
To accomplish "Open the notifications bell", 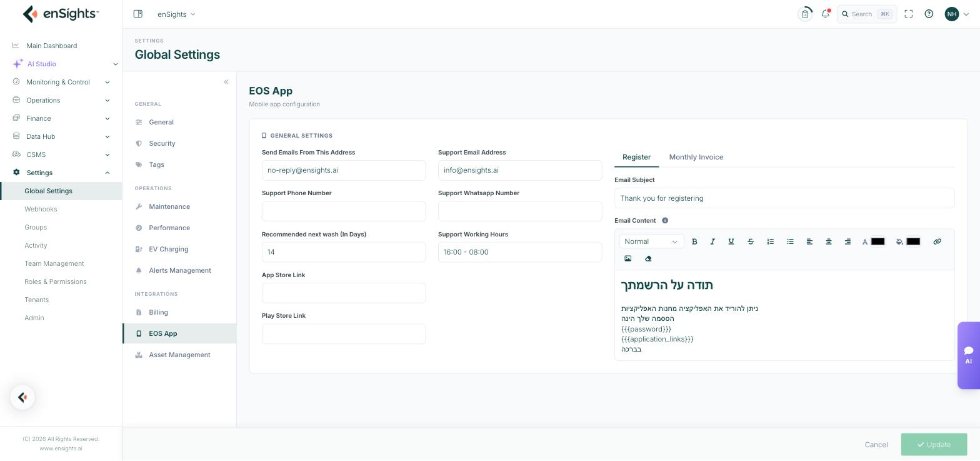I will click(x=826, y=14).
